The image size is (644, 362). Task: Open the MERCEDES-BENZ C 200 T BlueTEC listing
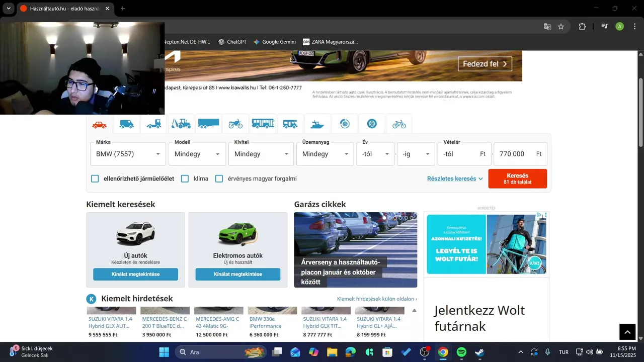(164, 322)
